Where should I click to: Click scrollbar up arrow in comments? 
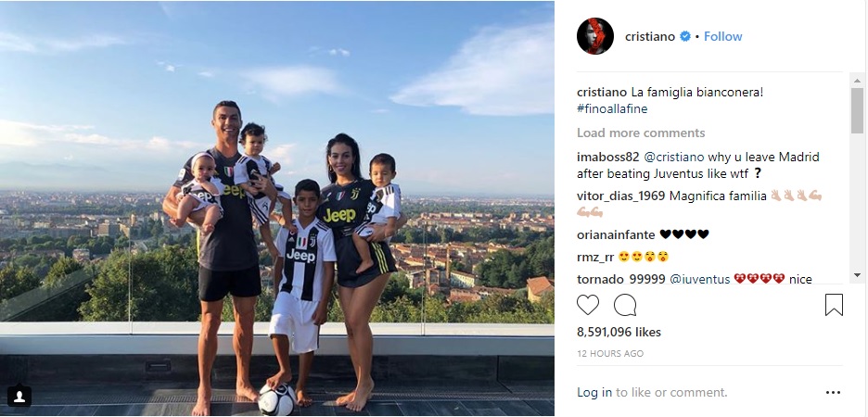click(x=857, y=81)
